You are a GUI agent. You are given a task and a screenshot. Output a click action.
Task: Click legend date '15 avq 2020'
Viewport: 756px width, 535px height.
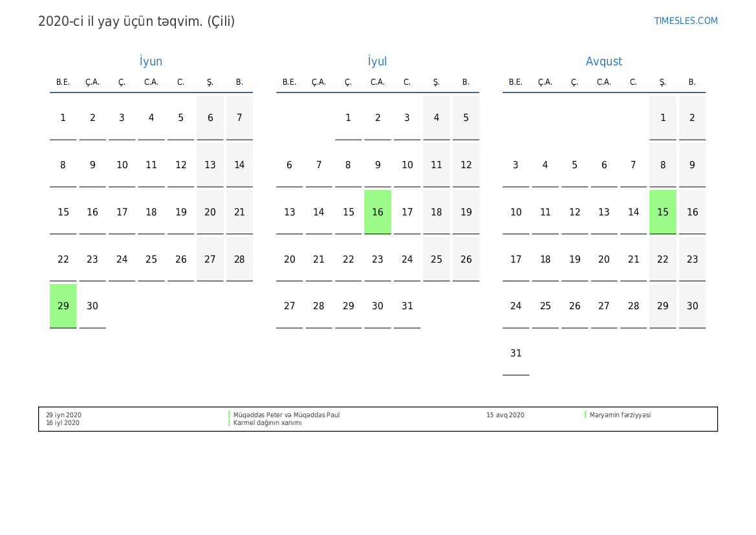[x=505, y=415]
